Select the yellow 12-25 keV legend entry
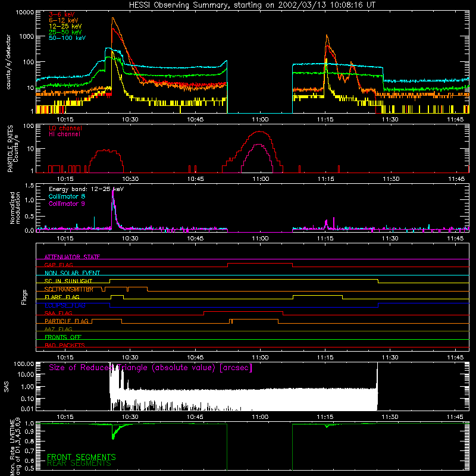The height and width of the screenshot is (476, 476). pyautogui.click(x=65, y=26)
